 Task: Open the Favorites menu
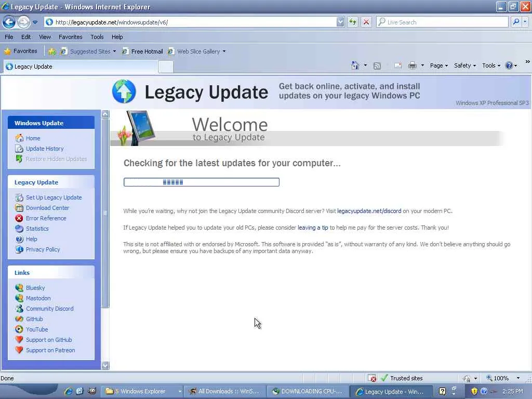(x=71, y=37)
